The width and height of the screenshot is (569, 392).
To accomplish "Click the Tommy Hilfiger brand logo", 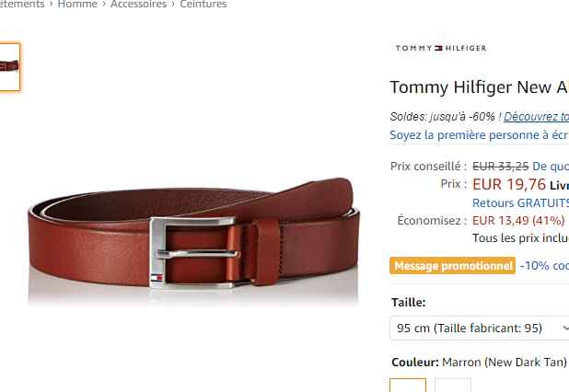I will [x=440, y=48].
